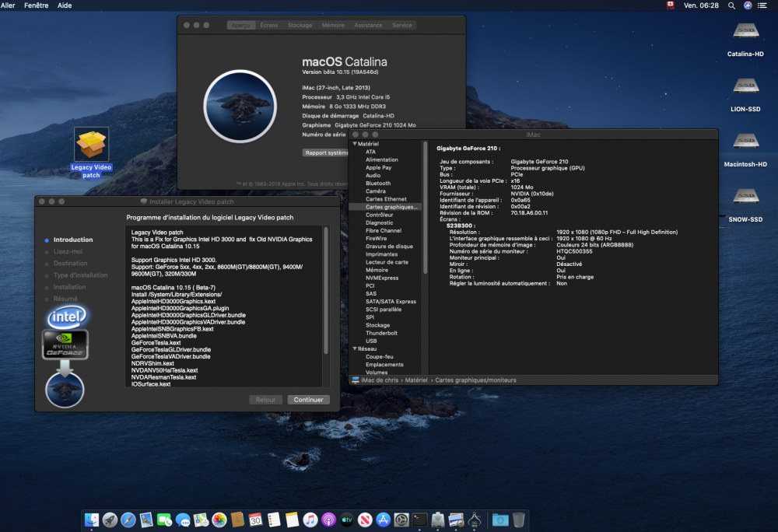Select Cartes graphiques in sidebar
Screen dimensions: 778x532
pyautogui.click(x=385, y=207)
